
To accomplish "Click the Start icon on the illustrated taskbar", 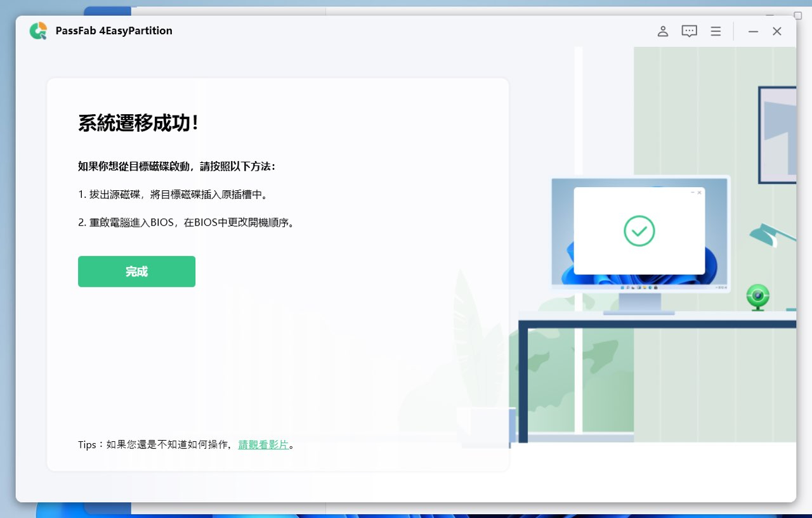I will pyautogui.click(x=623, y=287).
